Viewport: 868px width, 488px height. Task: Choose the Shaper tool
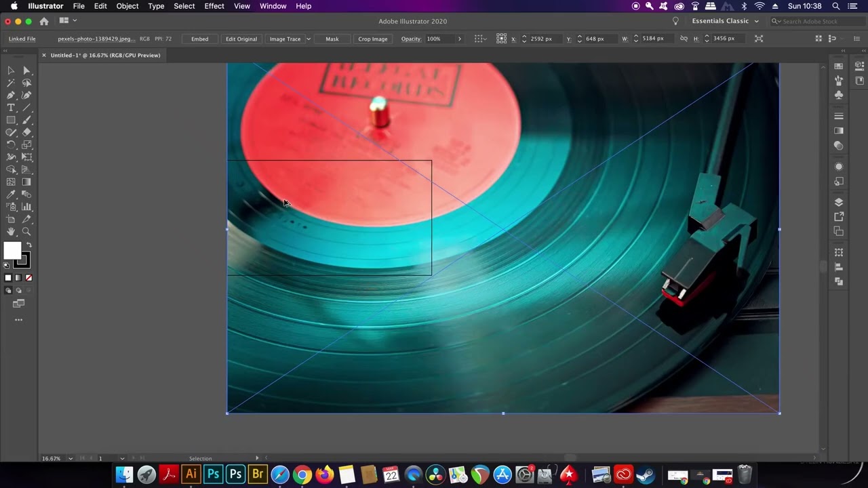click(x=11, y=133)
